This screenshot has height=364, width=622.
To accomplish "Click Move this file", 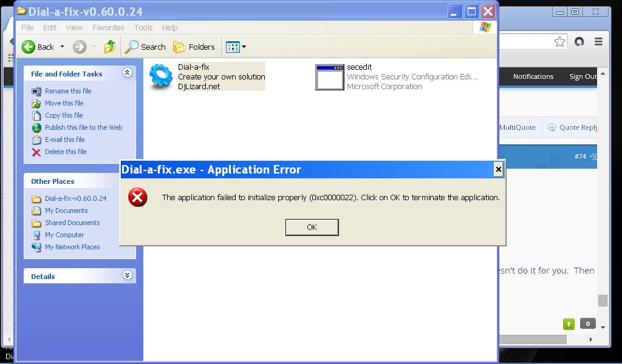I will tap(64, 103).
